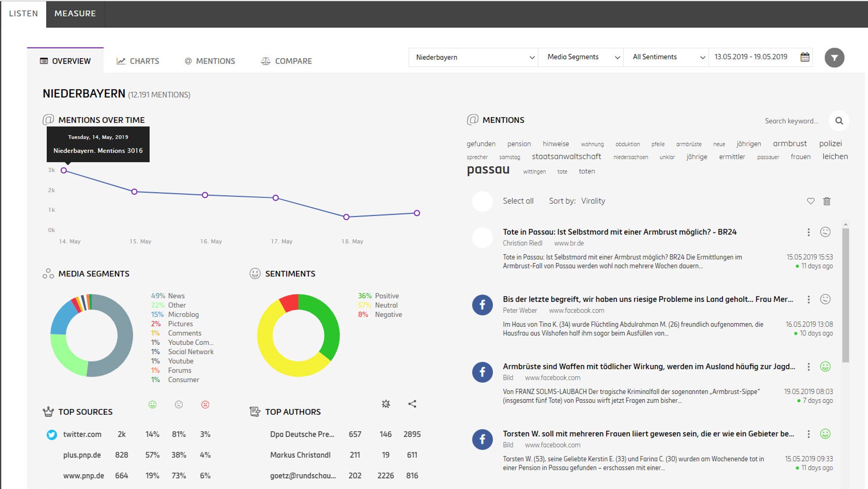Click sentiment face on Bis der letzte begreift mention
868x489 pixels.
point(825,299)
